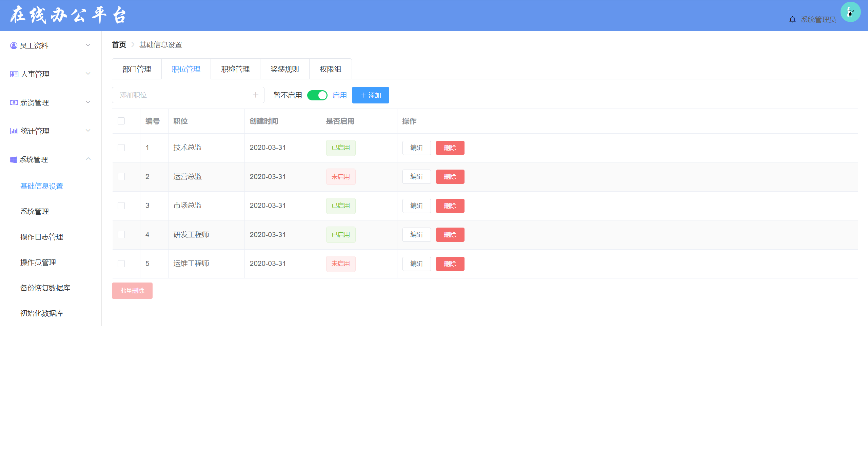Collapse the 系统管理 menu chevron
Screen dimensions: 868x466
[x=88, y=159]
